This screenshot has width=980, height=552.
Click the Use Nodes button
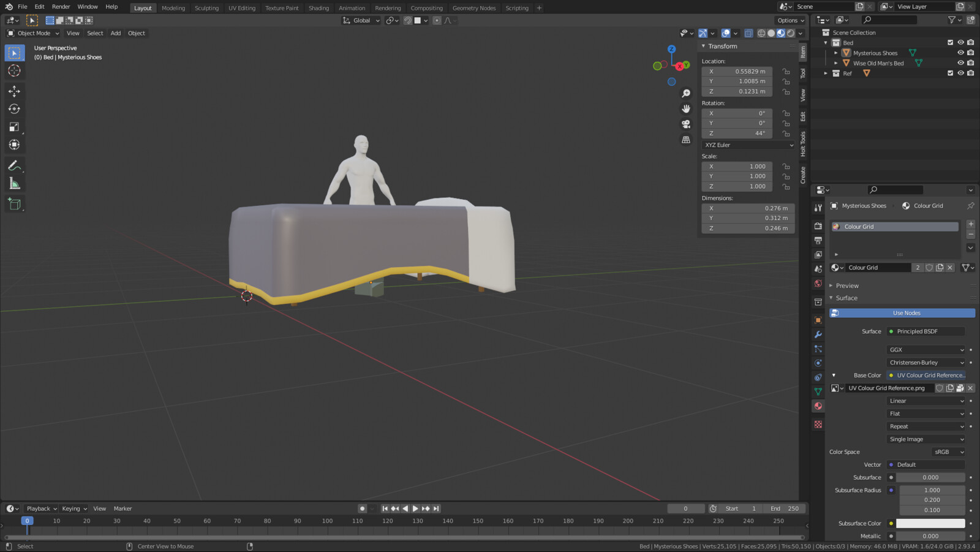(x=902, y=313)
